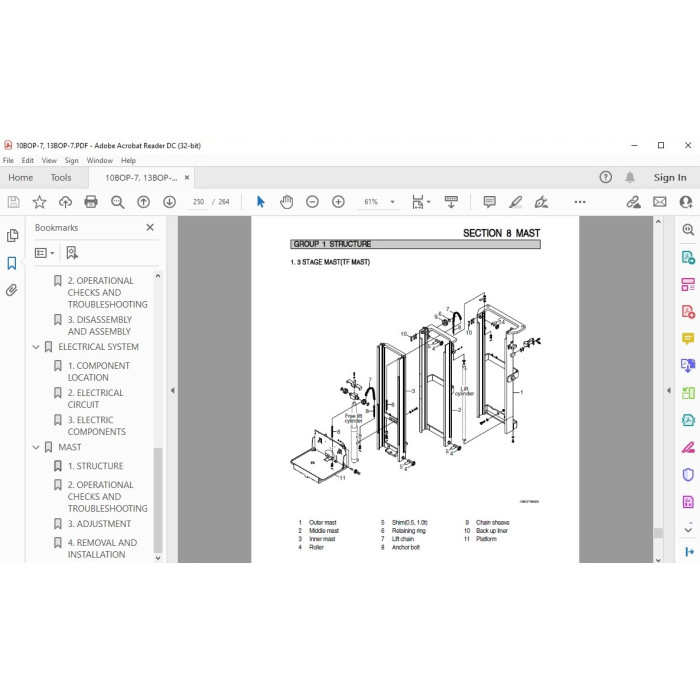Go to previous page arrow
Viewport: 700px width, 700px height.
pyautogui.click(x=143, y=202)
